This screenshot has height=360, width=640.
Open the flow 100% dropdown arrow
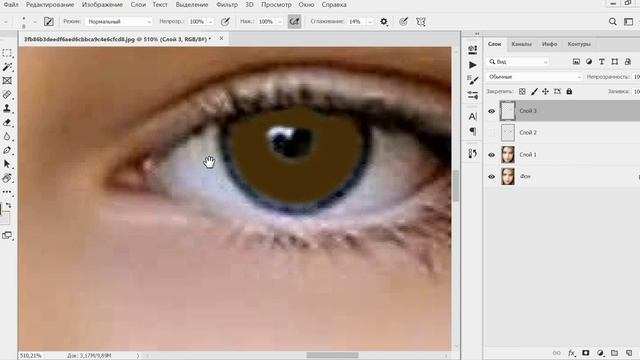[x=280, y=22]
